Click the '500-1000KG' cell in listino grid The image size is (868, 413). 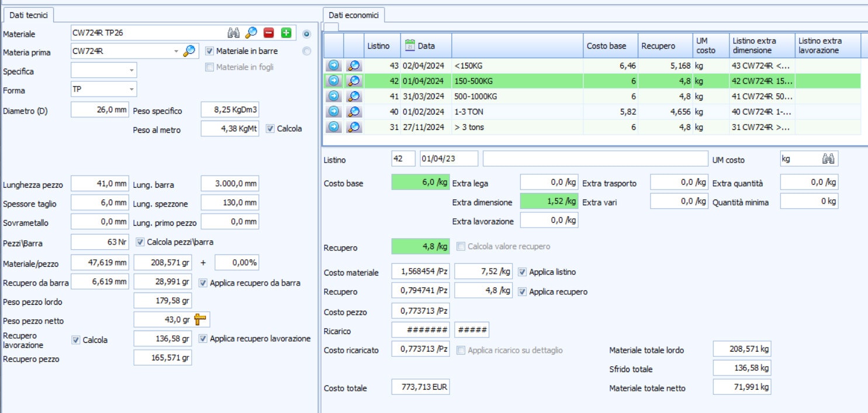click(517, 96)
